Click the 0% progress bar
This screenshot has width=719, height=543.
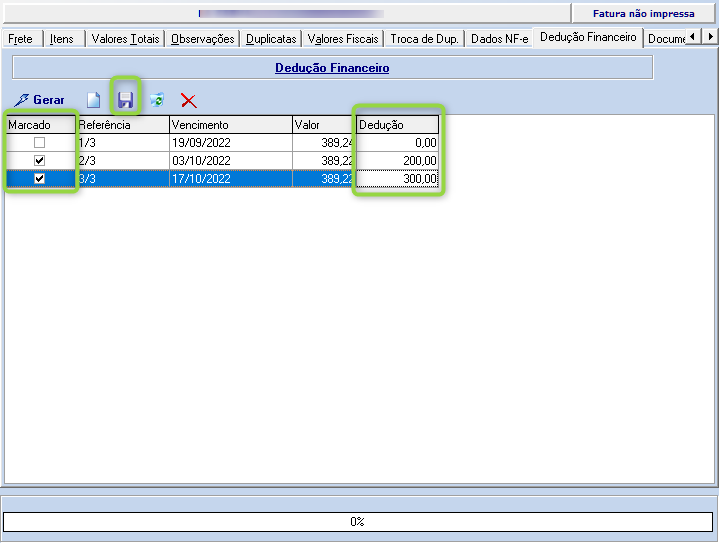(x=357, y=522)
